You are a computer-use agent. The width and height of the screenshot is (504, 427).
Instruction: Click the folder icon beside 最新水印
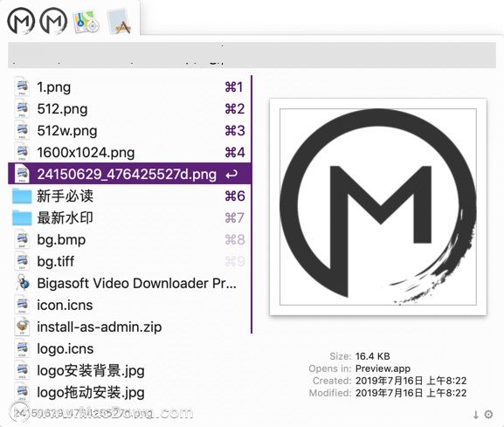click(22, 218)
